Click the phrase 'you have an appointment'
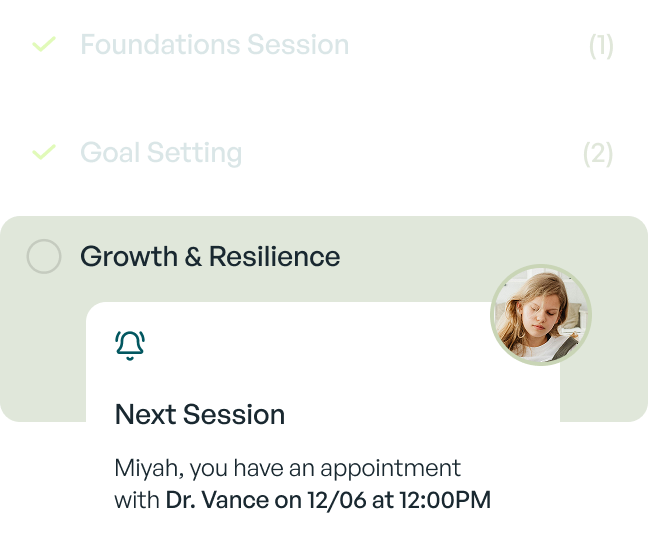This screenshot has height=544, width=648. (325, 469)
